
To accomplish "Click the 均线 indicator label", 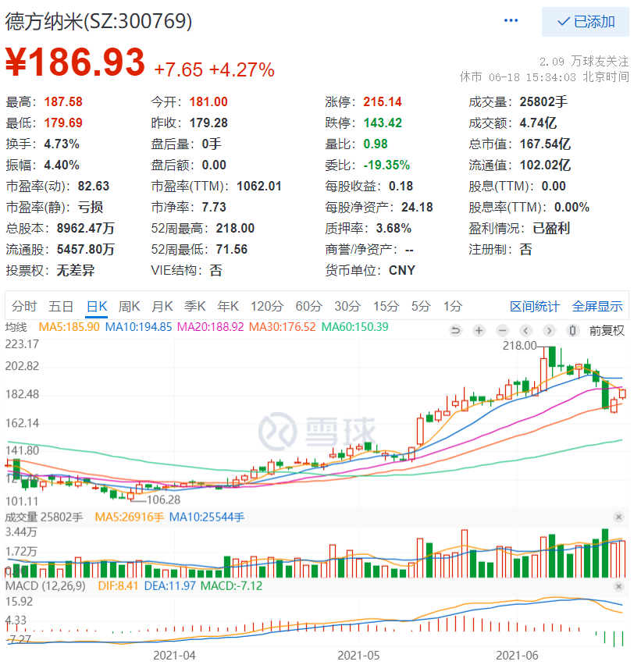I will (16, 327).
